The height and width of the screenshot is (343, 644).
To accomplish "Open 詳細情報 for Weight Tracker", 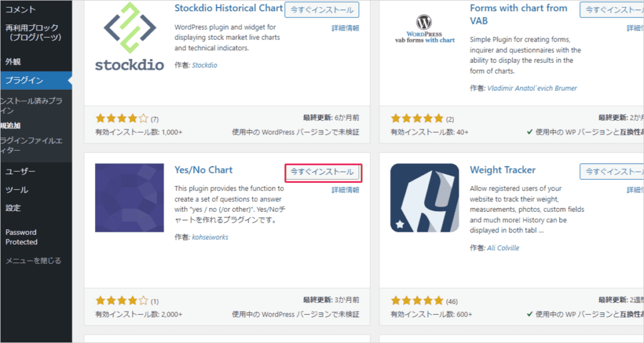I will [x=635, y=190].
